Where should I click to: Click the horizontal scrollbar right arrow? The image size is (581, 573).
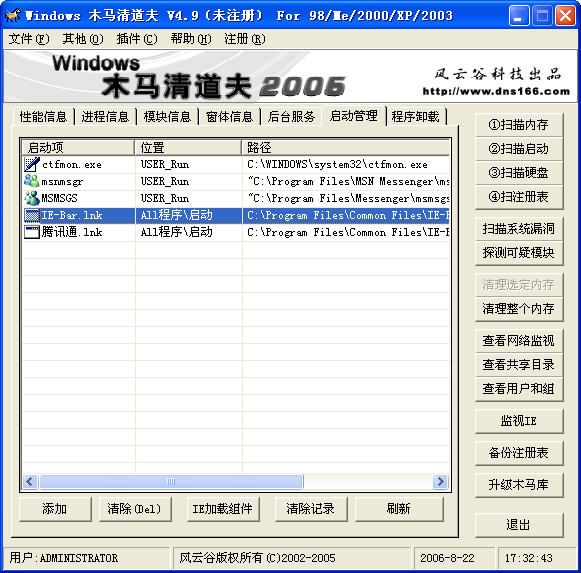440,481
